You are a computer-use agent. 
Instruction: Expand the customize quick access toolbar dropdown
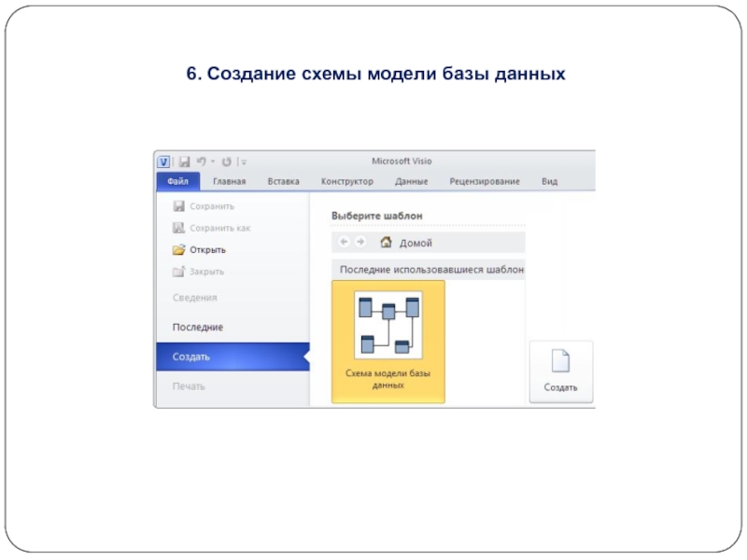(x=243, y=161)
